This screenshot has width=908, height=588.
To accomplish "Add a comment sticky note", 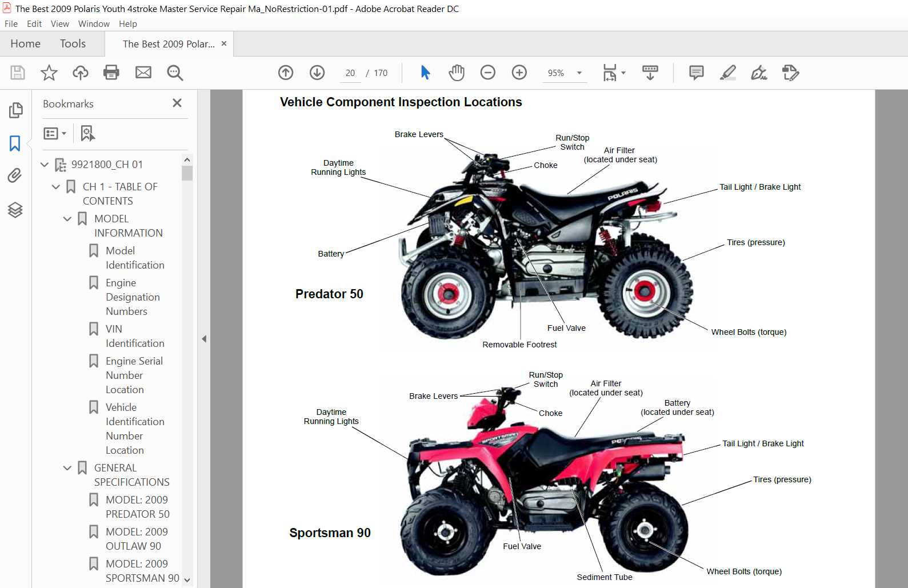I will pos(697,73).
